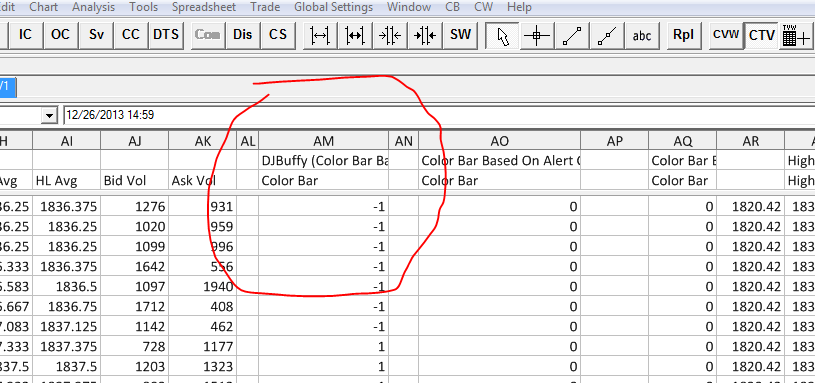Select column header AR
This screenshot has height=383, width=815.
click(751, 141)
